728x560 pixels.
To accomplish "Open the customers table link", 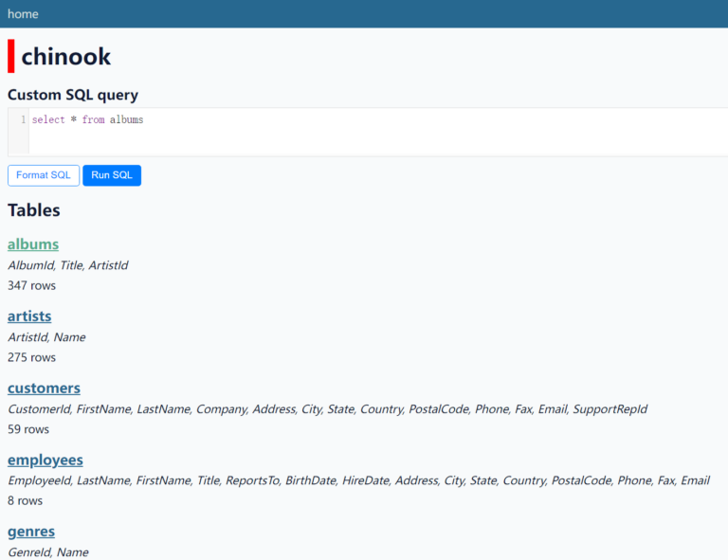I will (44, 388).
